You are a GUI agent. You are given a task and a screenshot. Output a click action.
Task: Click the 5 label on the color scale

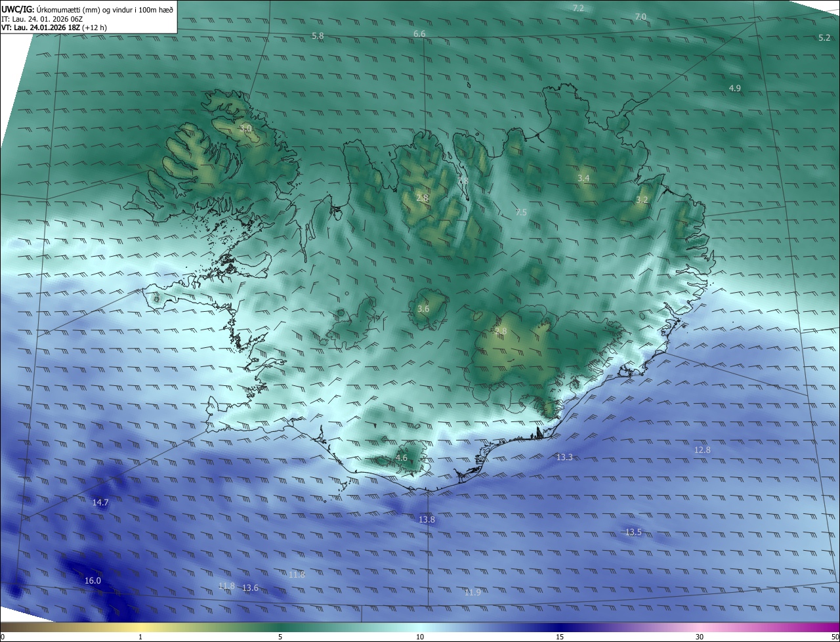280,637
